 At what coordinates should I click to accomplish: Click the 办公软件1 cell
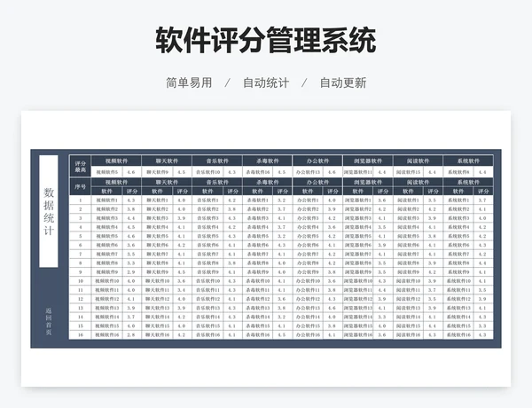(308, 200)
